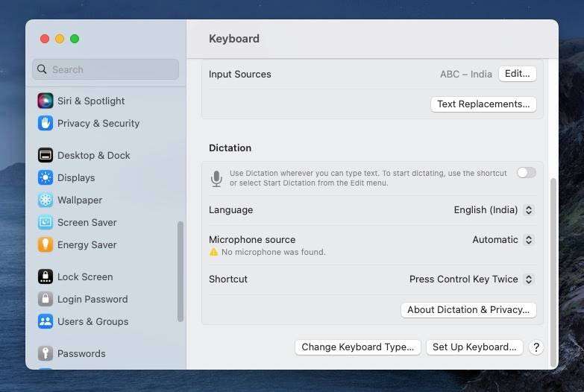Click the Siri & Spotlight icon

pos(45,101)
